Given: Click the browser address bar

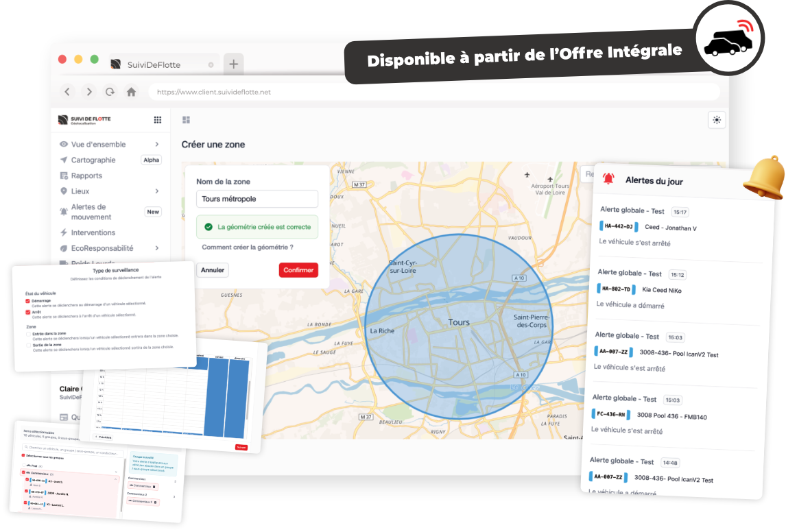Looking at the screenshot, I should [434, 92].
